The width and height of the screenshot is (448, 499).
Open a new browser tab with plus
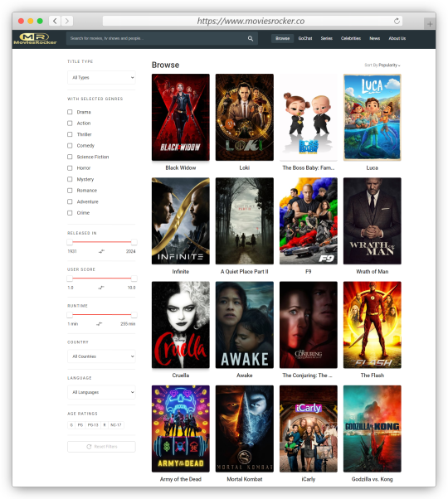click(x=430, y=23)
